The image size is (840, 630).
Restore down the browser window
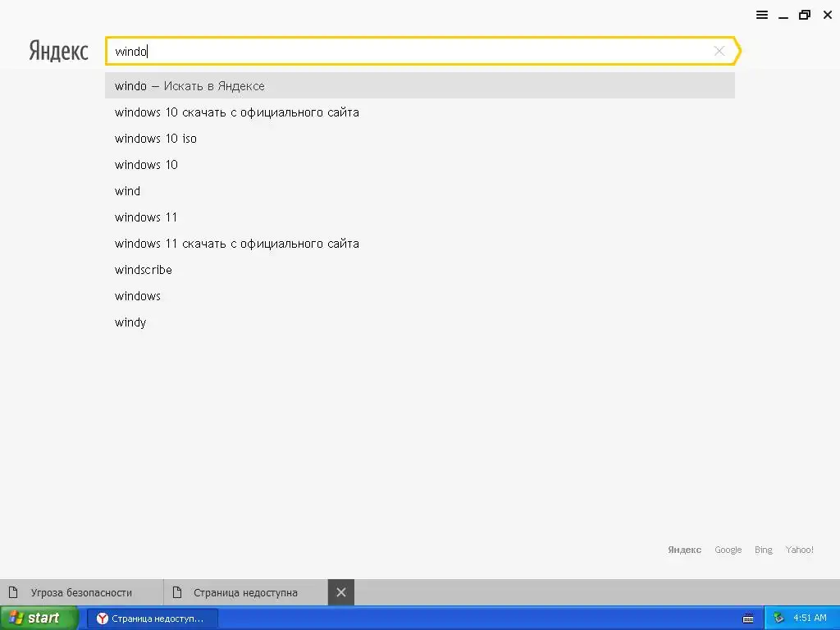tap(804, 15)
